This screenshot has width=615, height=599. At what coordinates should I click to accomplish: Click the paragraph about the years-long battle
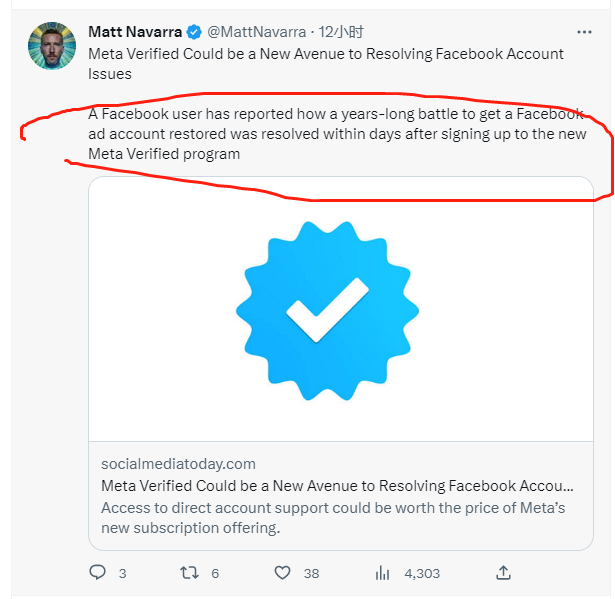pyautogui.click(x=336, y=134)
